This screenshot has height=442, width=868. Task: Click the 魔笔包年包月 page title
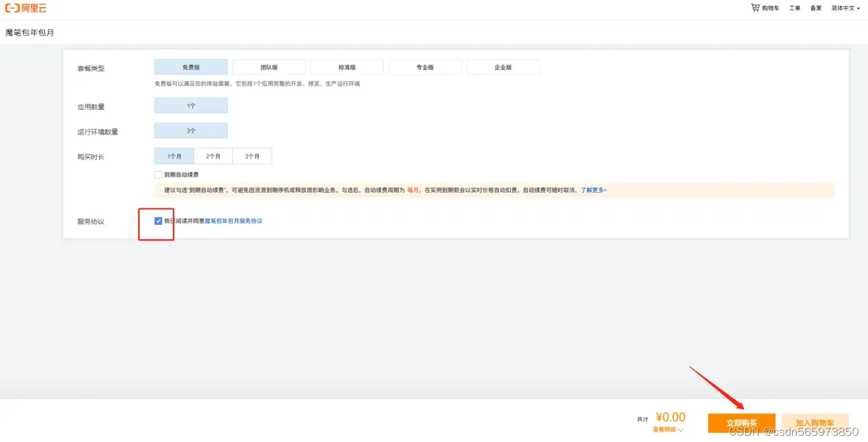[x=30, y=32]
